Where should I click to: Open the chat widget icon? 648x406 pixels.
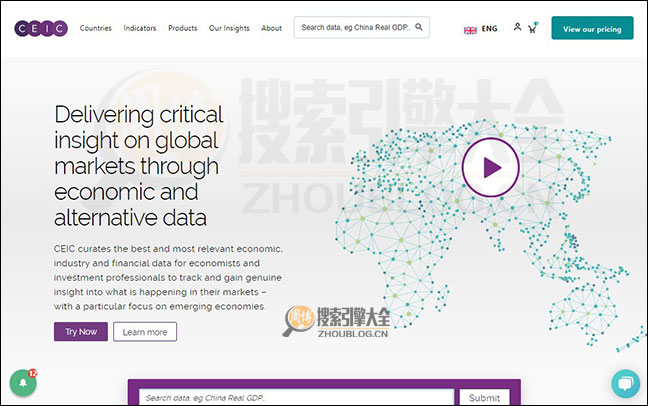[x=625, y=384]
